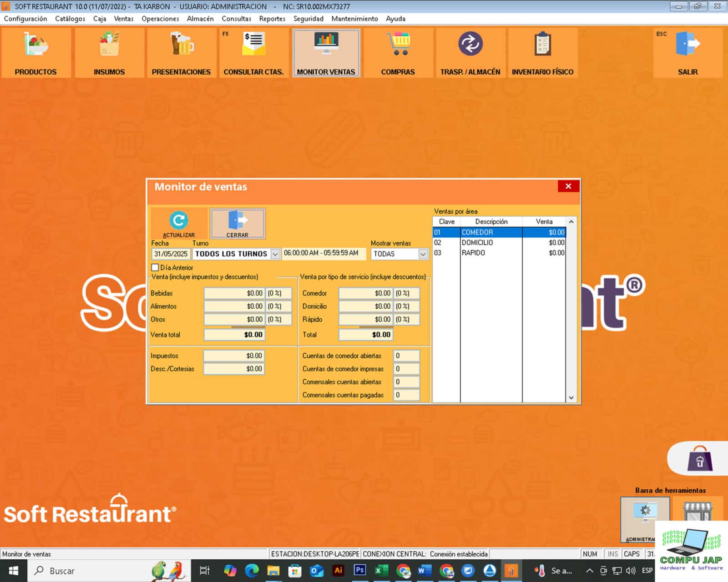
Task: Open Microsoft Store from the taskbar
Action: [x=295, y=571]
